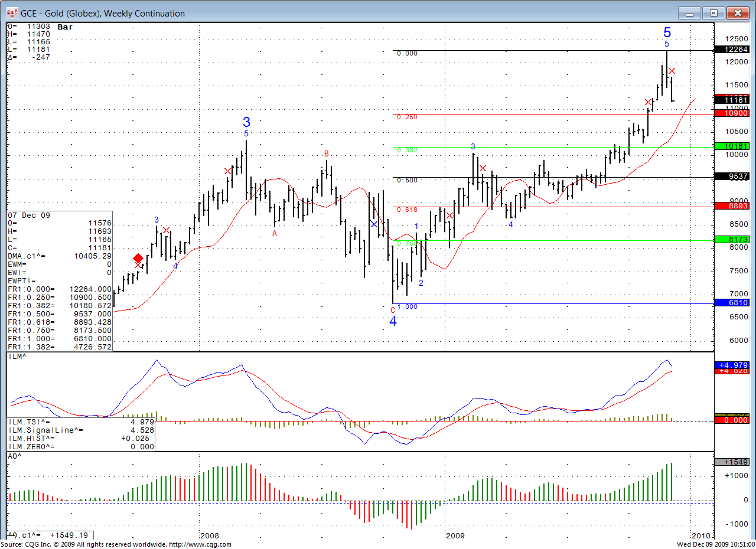Click the black 12264 price axis label
The height and width of the screenshot is (549, 756).
732,50
